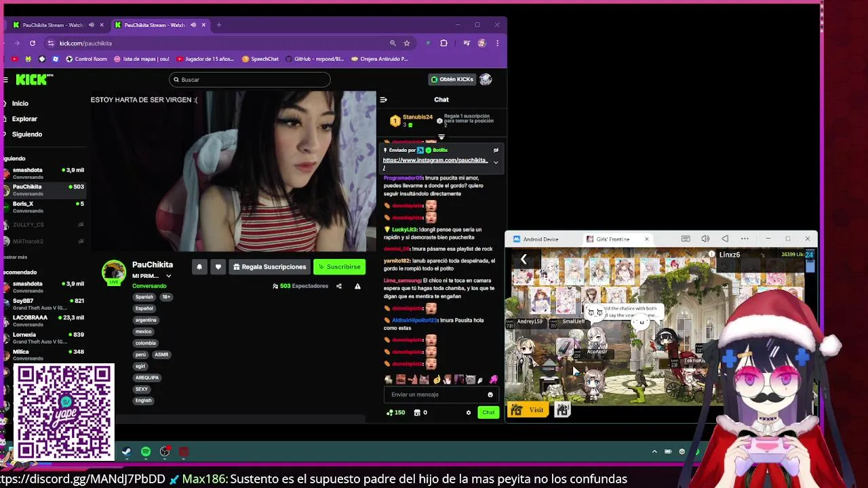Open recommended channel LACOBRAAA
Screen dimensions: 868x488
click(x=43, y=321)
